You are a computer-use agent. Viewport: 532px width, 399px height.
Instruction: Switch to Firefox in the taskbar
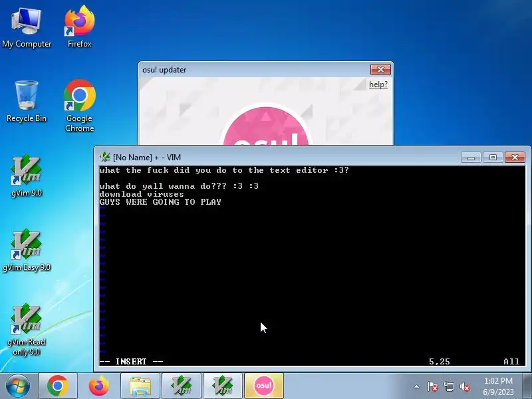98,386
